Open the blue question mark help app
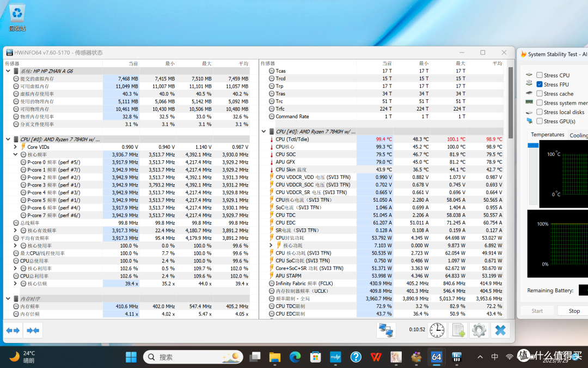Image resolution: width=588 pixels, height=368 pixels. point(356,357)
